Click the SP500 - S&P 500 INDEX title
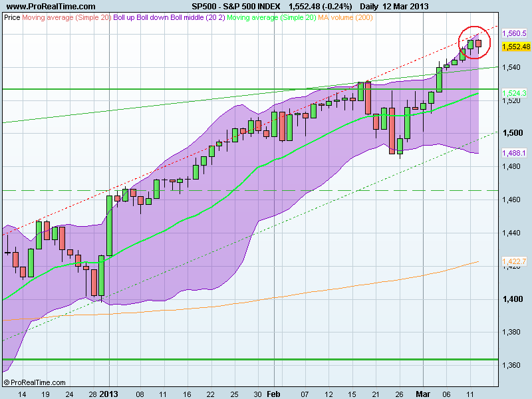Screen dimensions: 532x399 tap(236, 7)
